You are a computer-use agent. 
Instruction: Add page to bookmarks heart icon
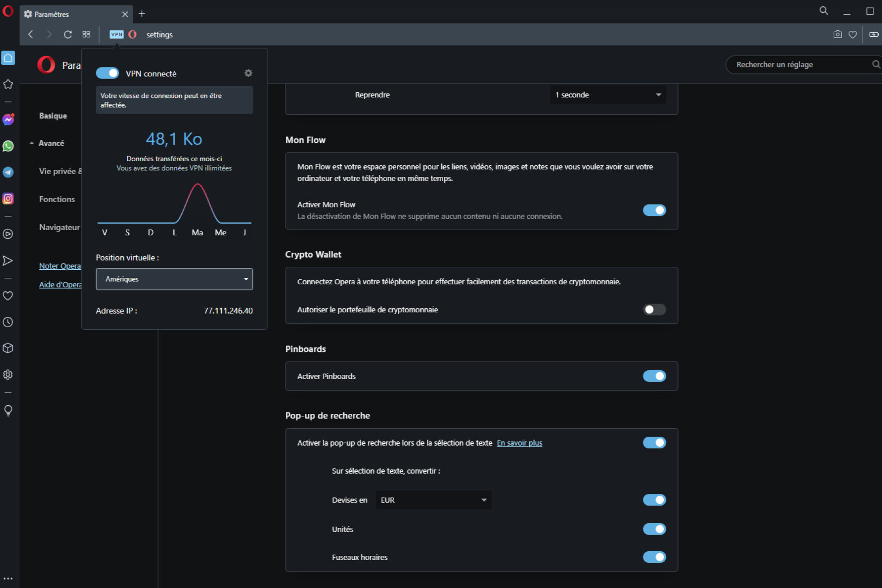click(x=853, y=34)
